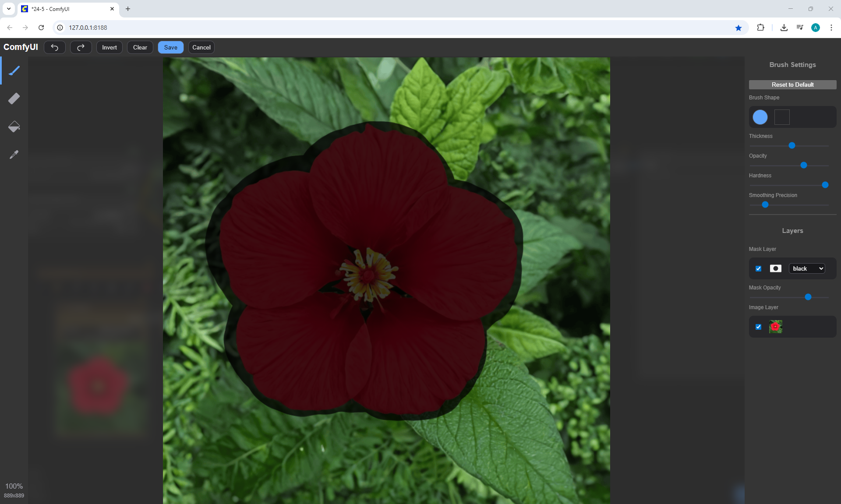
Task: Click the undo arrow button
Action: point(55,47)
